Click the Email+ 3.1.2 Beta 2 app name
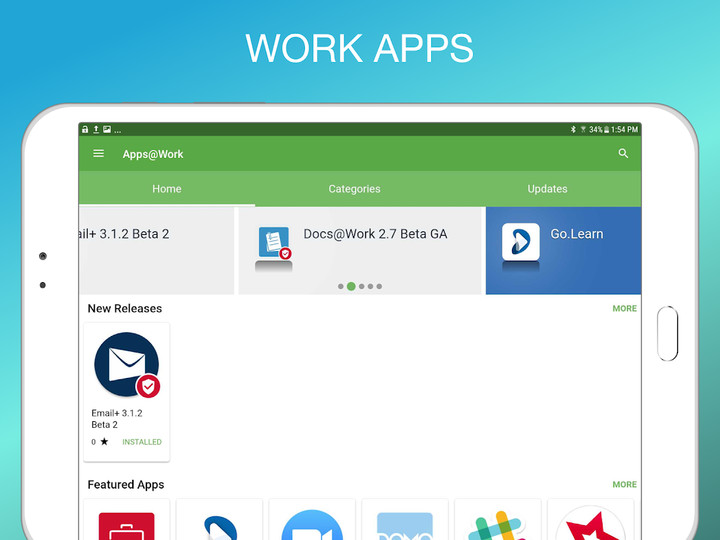This screenshot has width=720, height=540. tap(117, 419)
